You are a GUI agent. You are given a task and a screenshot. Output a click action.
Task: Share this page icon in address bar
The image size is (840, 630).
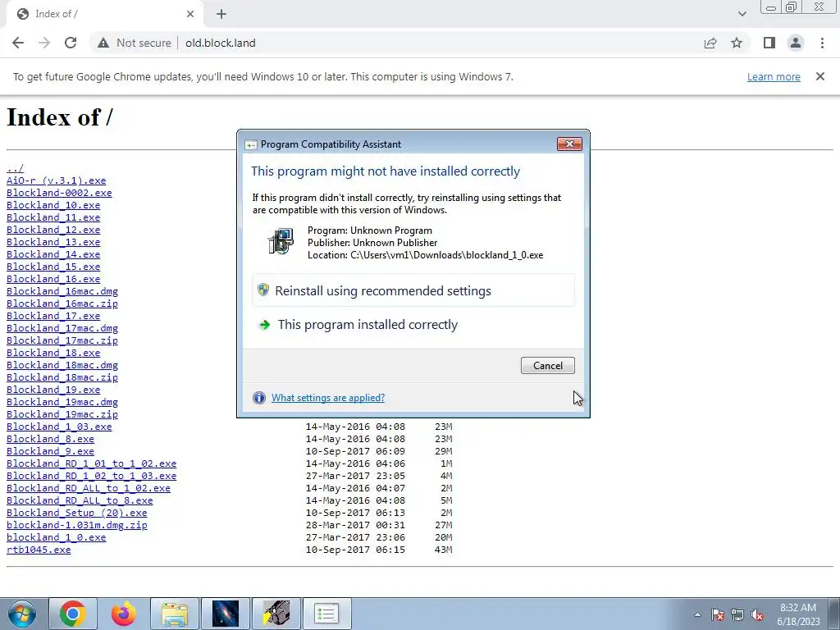click(x=710, y=43)
